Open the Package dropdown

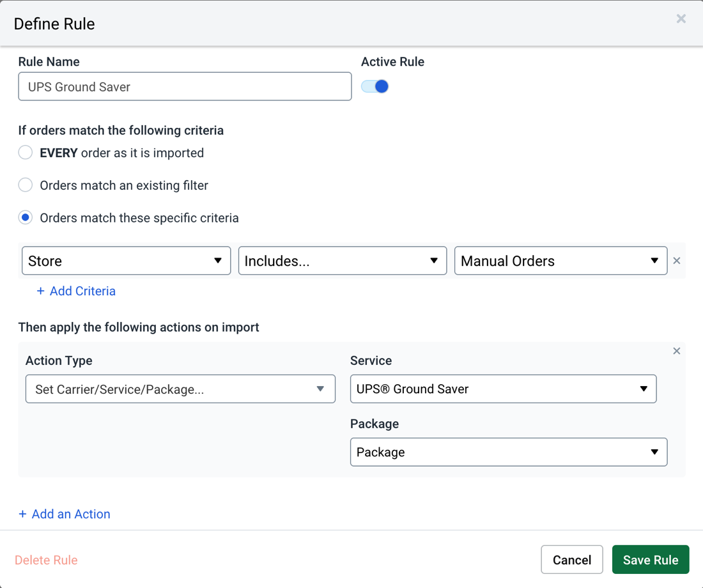(509, 452)
